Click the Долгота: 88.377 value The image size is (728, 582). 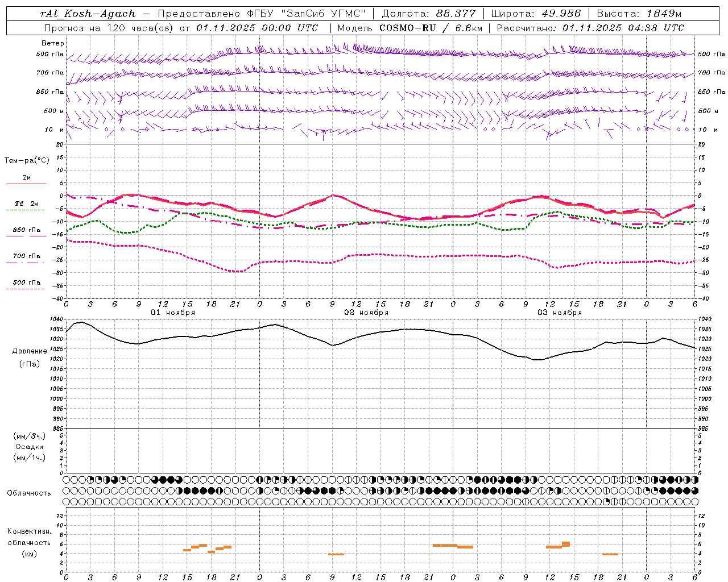tap(428, 14)
